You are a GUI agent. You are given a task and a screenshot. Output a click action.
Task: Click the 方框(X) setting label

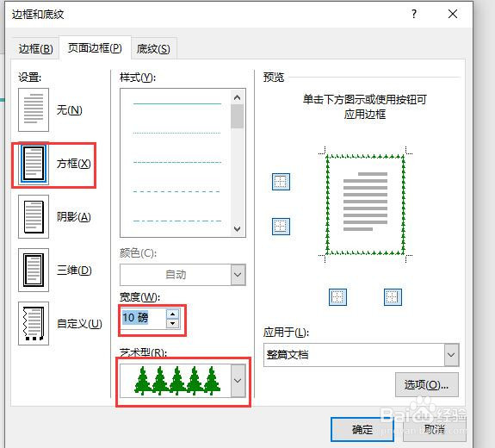(x=74, y=164)
